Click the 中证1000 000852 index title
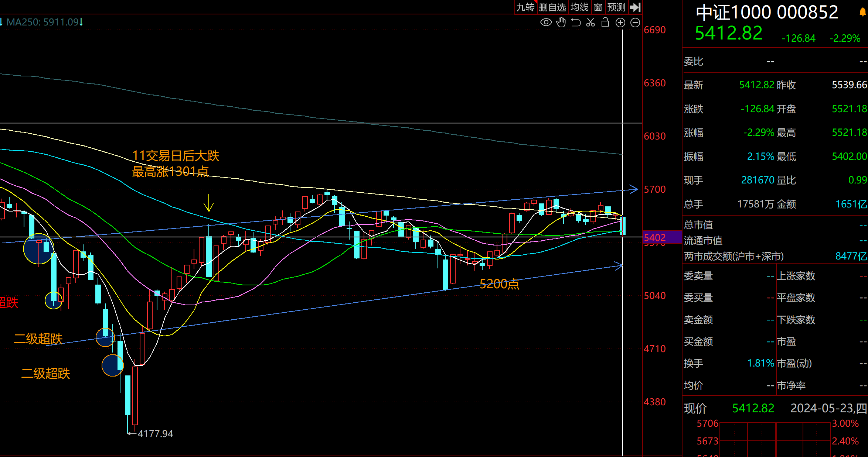 pyautogui.click(x=767, y=13)
